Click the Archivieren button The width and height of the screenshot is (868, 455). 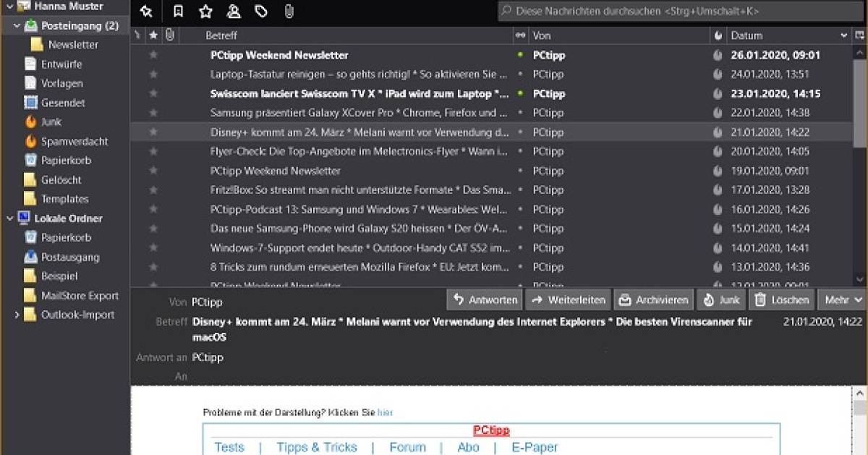[654, 299]
